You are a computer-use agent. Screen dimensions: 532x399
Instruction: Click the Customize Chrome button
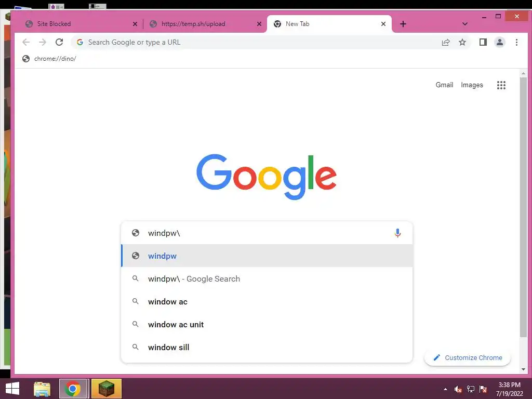point(468,357)
